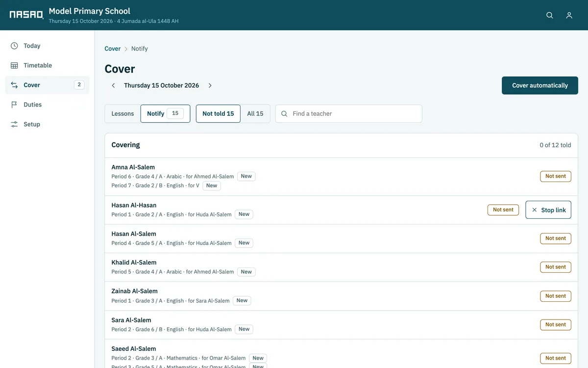
Task: Click the Duties flag icon
Action: point(14,105)
